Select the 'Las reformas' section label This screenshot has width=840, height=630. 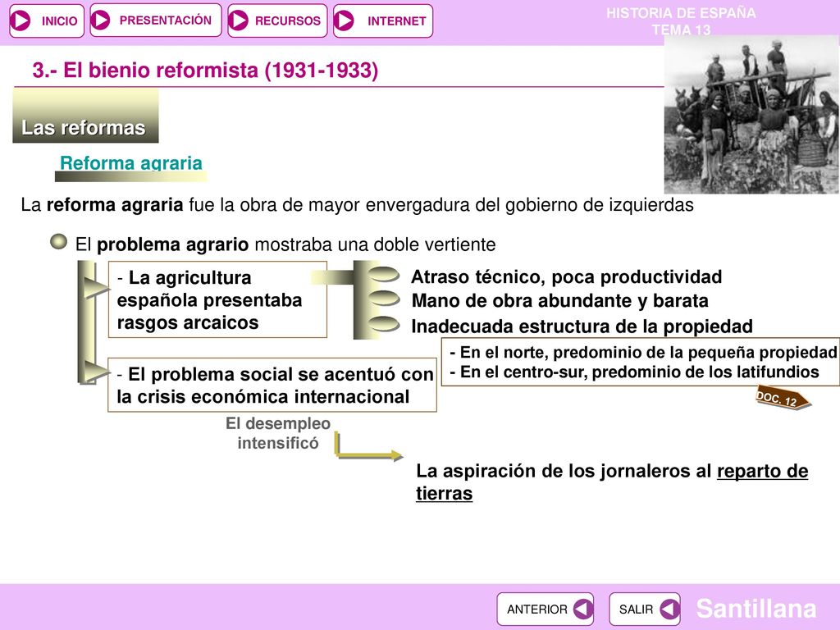click(85, 116)
